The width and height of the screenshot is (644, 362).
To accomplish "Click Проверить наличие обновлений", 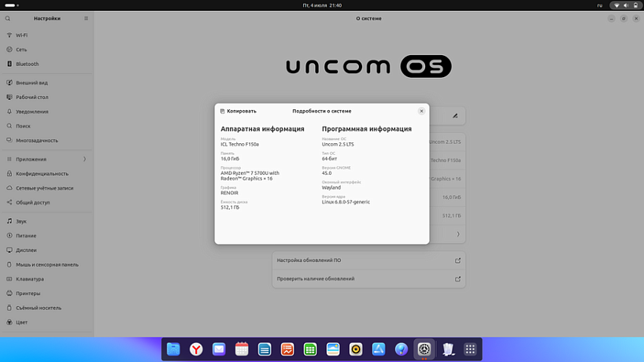I will pos(368,279).
